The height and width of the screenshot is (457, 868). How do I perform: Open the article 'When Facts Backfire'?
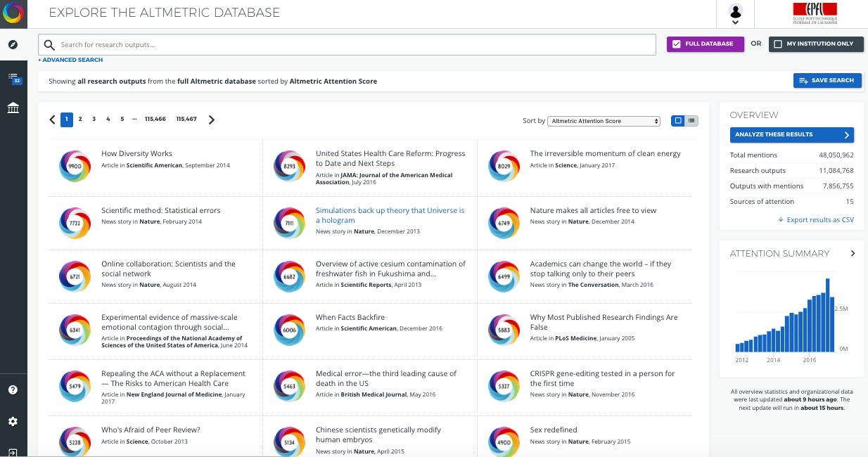pyautogui.click(x=350, y=317)
